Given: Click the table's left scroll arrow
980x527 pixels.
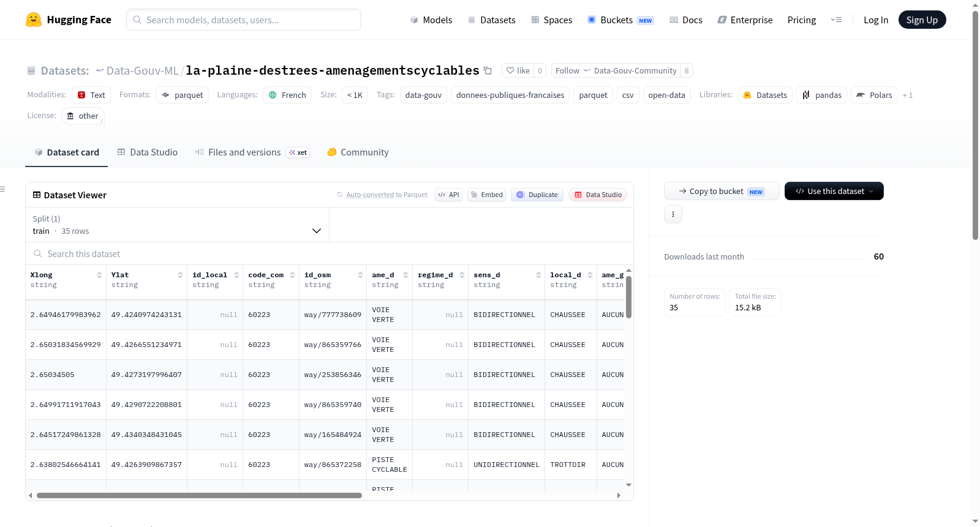Looking at the screenshot, I should click(x=30, y=495).
